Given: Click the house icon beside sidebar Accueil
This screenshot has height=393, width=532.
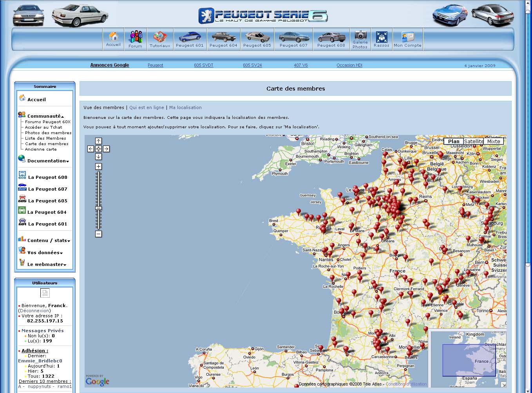Looking at the screenshot, I should 22,98.
